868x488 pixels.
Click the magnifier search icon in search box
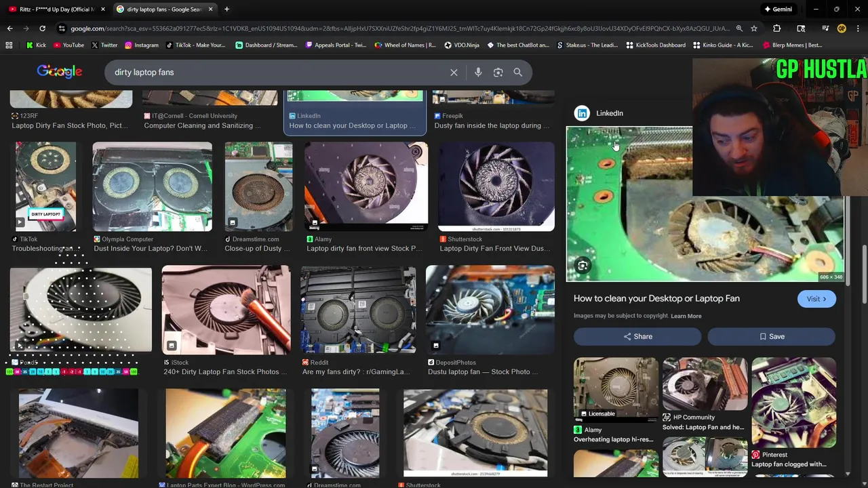click(517, 73)
